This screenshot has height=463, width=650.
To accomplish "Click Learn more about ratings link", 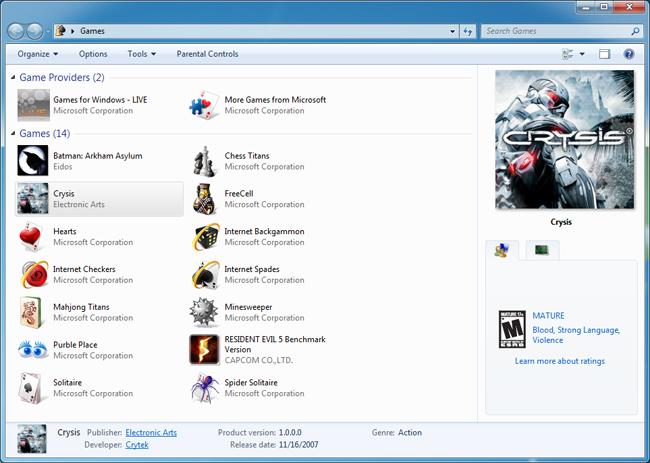I will click(x=560, y=361).
